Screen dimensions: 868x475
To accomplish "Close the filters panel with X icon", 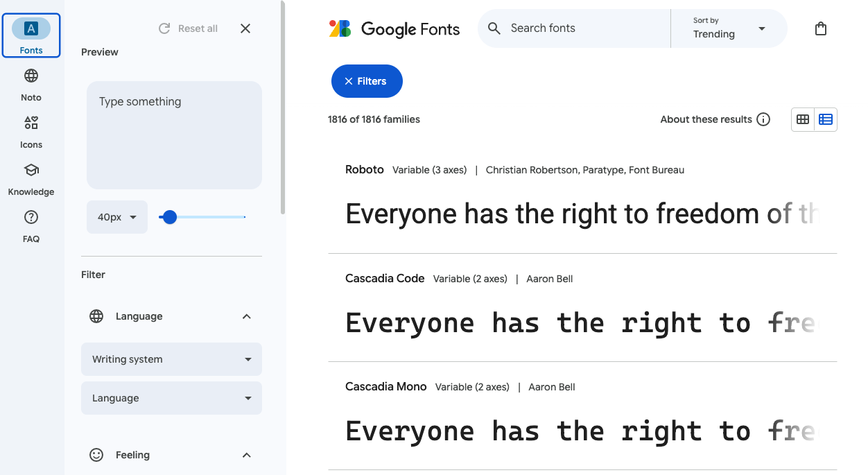I will pyautogui.click(x=245, y=28).
